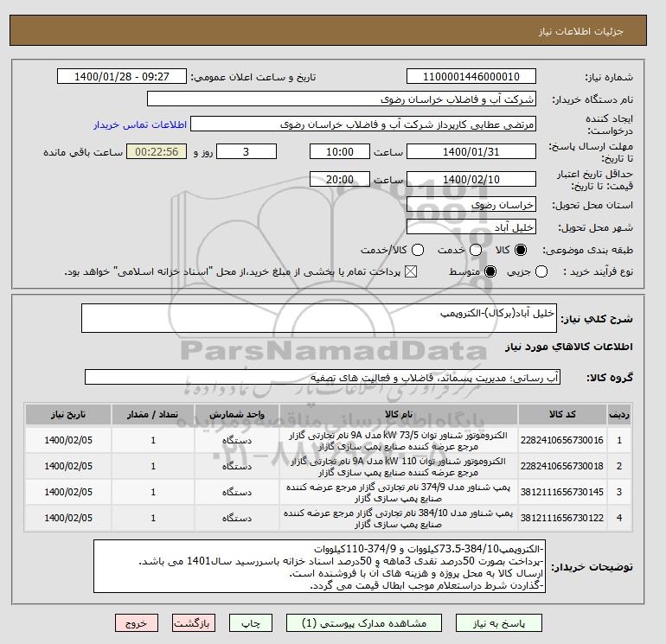The height and width of the screenshot is (644, 666).
Task: Click the خروج exit button
Action: 137,623
